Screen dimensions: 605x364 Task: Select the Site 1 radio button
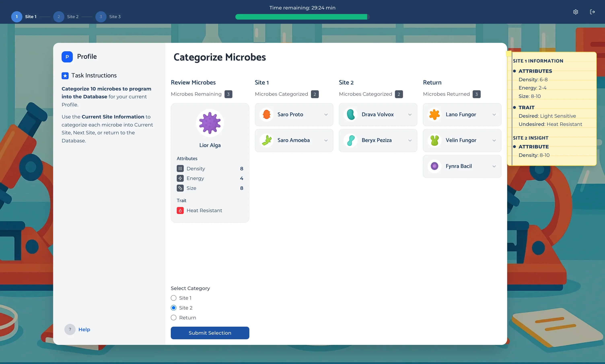pyautogui.click(x=174, y=298)
